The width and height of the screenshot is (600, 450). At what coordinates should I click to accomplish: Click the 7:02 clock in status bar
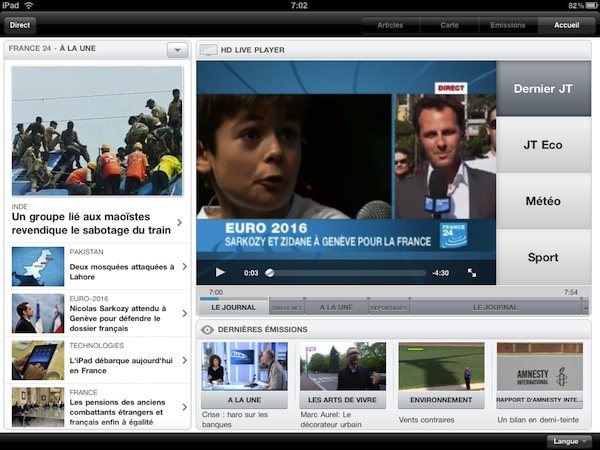299,5
